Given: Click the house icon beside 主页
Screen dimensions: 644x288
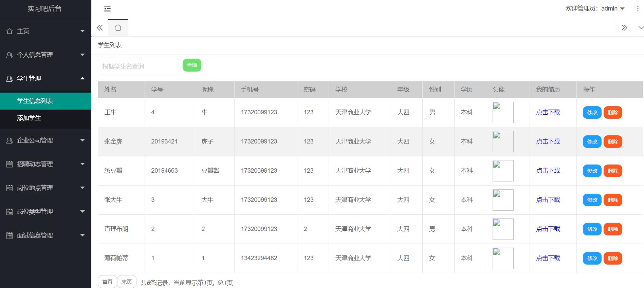Looking at the screenshot, I should click(10, 31).
